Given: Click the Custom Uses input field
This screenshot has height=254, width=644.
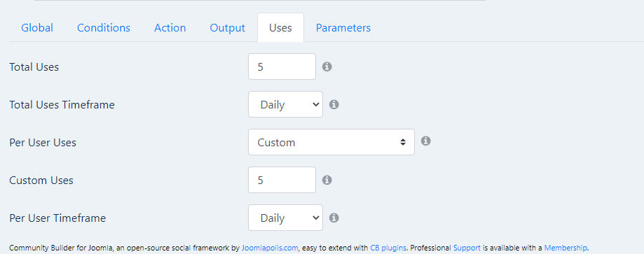Looking at the screenshot, I should 282,180.
